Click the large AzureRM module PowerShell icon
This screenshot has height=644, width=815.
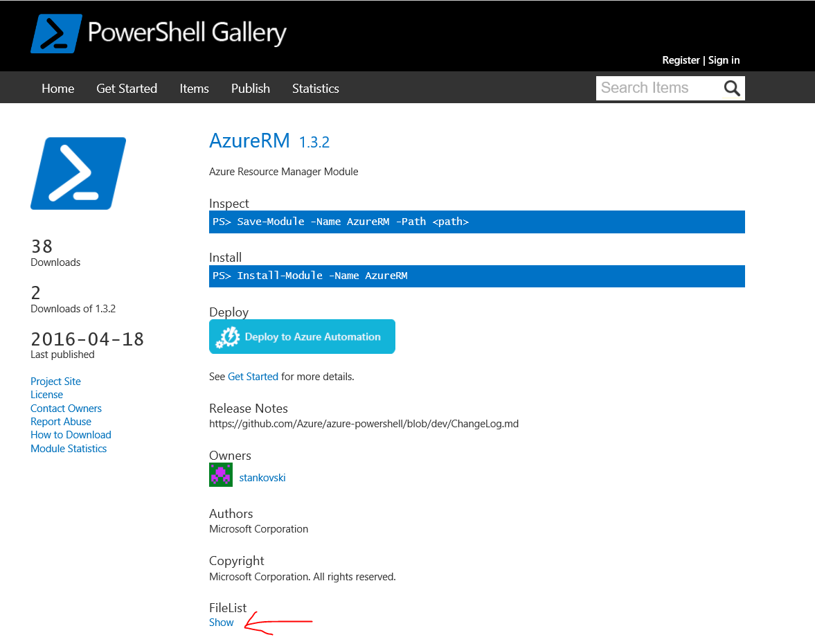78,174
